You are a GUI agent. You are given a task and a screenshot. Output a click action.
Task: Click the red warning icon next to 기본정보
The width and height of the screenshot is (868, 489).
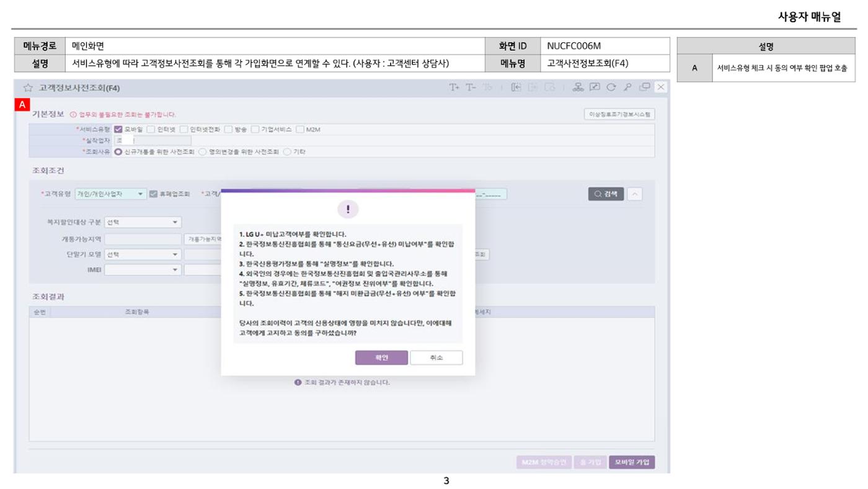73,114
